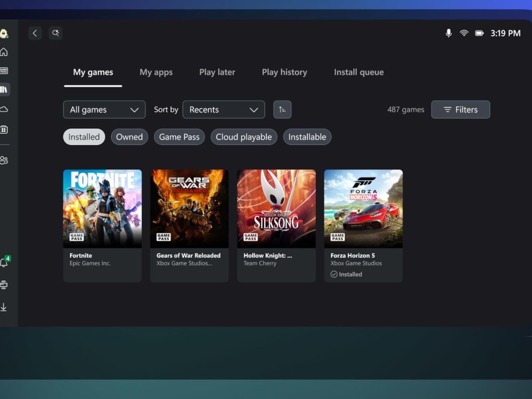The height and width of the screenshot is (399, 532).
Task: Open the Downloads icon at sidebar bottom
Action: click(5, 307)
